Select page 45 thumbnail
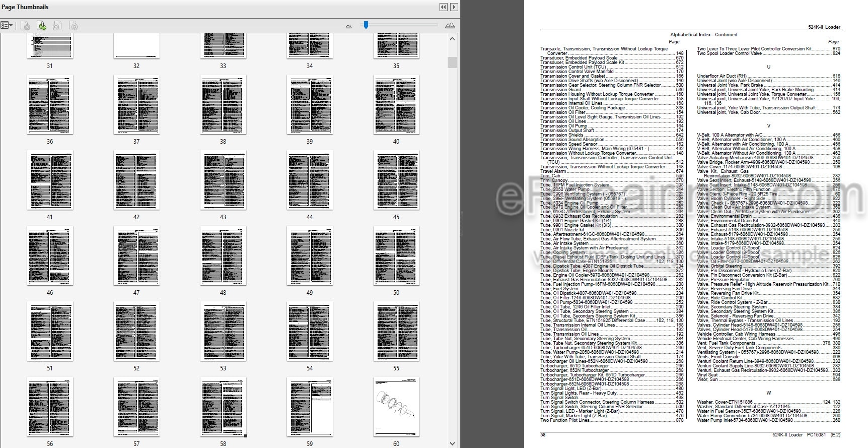This screenshot has width=868, height=448. click(396, 180)
